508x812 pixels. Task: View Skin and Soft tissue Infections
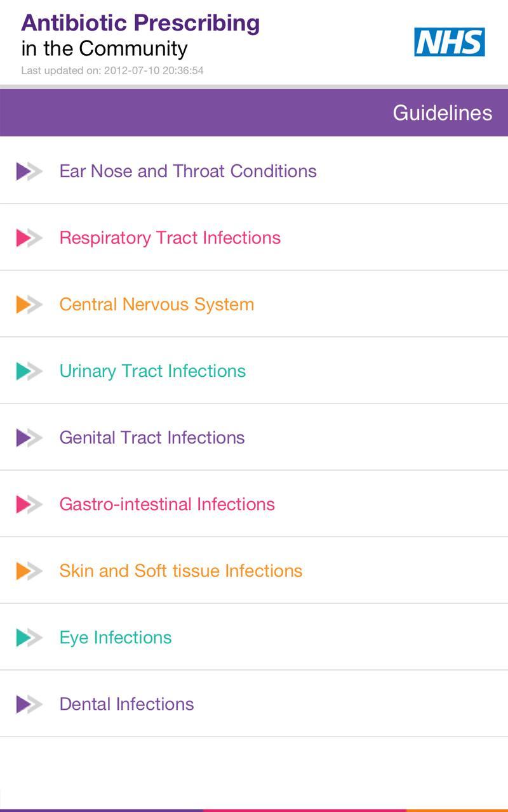(x=181, y=571)
